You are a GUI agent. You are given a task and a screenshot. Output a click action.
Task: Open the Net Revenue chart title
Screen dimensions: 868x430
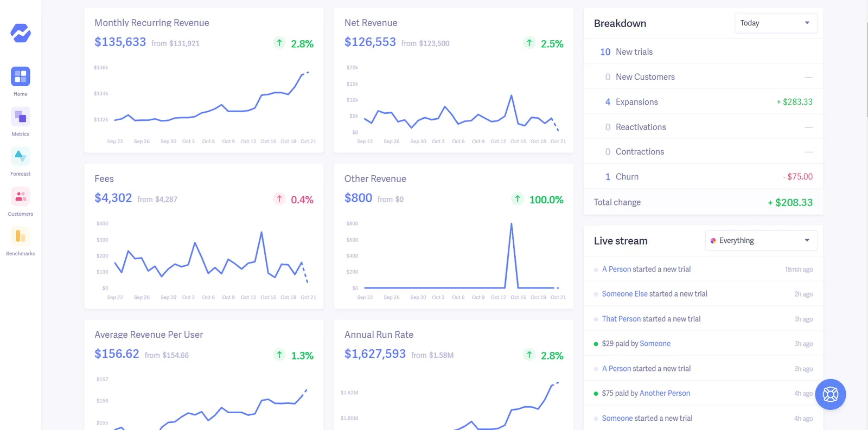[x=371, y=23]
